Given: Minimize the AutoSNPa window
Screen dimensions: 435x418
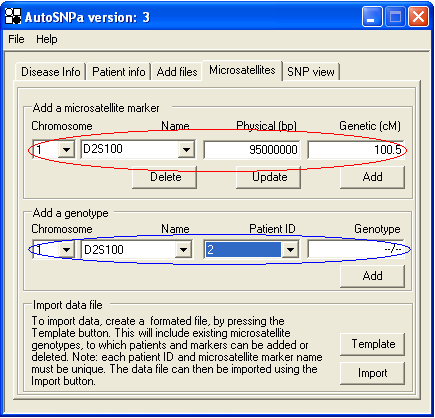Looking at the screenshot, I should (372, 16).
